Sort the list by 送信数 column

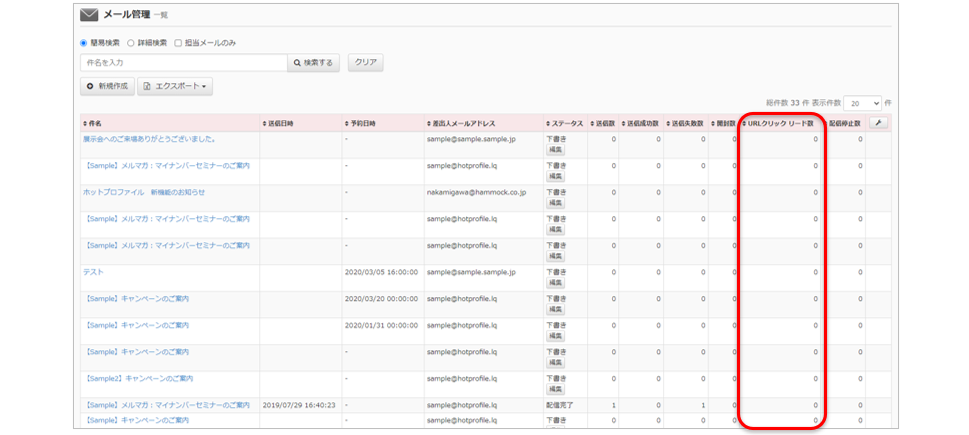(x=603, y=124)
